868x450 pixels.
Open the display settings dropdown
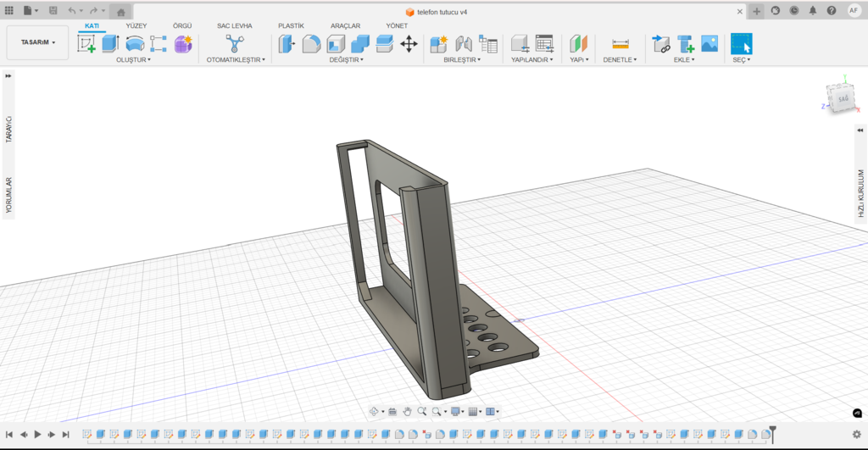click(457, 411)
